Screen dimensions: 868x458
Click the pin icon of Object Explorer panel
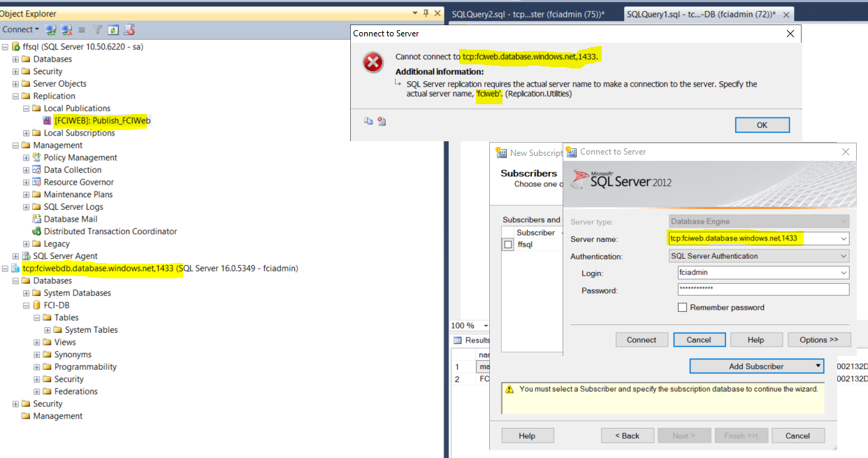426,13
